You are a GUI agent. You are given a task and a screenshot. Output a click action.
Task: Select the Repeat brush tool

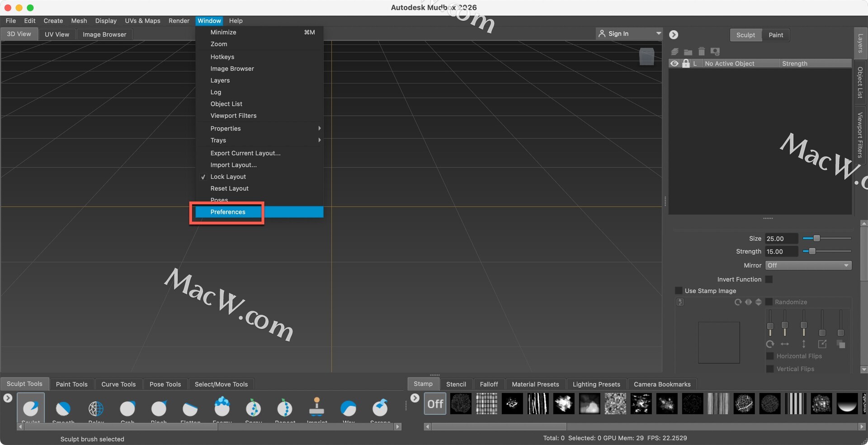click(285, 408)
